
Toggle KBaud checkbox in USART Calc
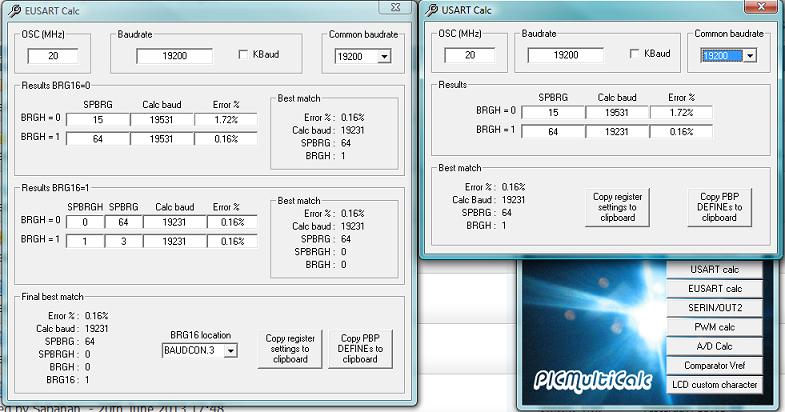[x=636, y=54]
